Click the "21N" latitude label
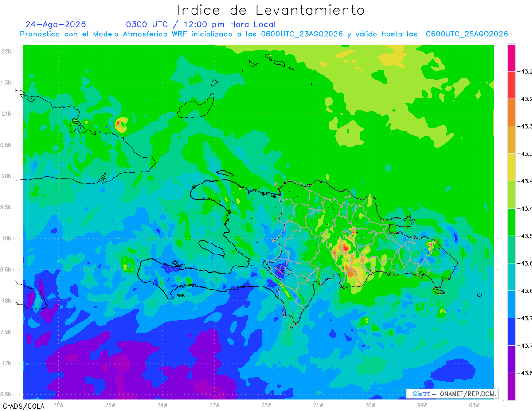This screenshot has width=532, height=411. click(8, 114)
